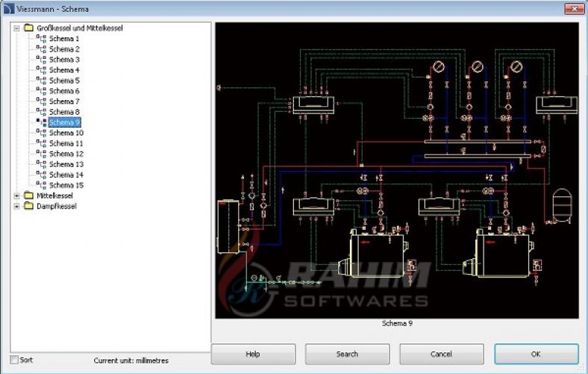Confirm selection with OK
The width and height of the screenshot is (588, 374).
click(537, 354)
